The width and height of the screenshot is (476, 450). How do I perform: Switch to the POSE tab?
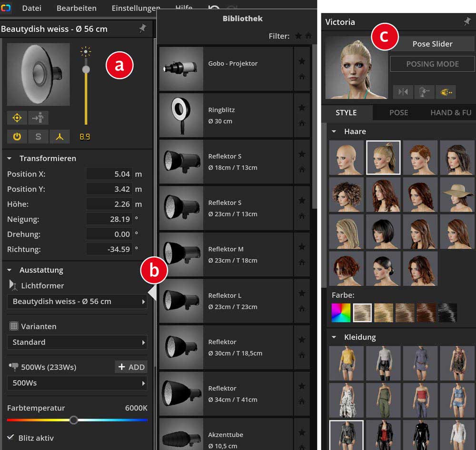pos(398,113)
